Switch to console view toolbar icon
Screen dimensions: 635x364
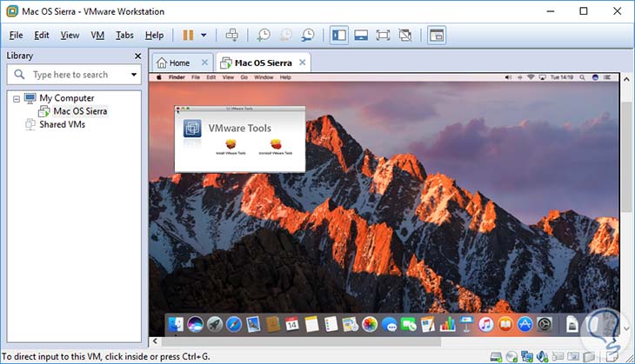(x=437, y=36)
